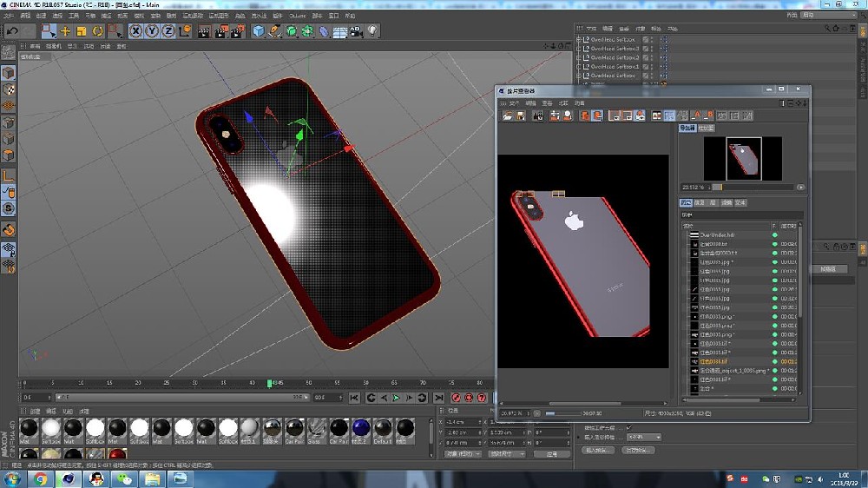Toggle visibility box of OverHead Softbox.2
The height and width of the screenshot is (488, 868).
646,57
